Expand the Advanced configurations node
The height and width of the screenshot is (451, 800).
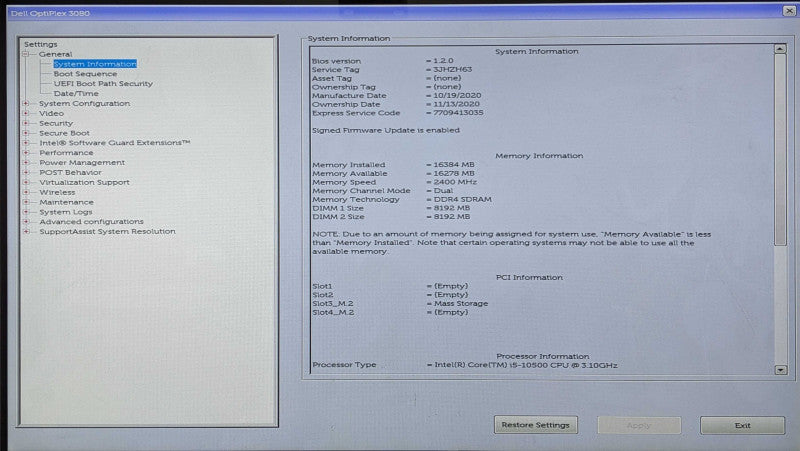tap(26, 221)
